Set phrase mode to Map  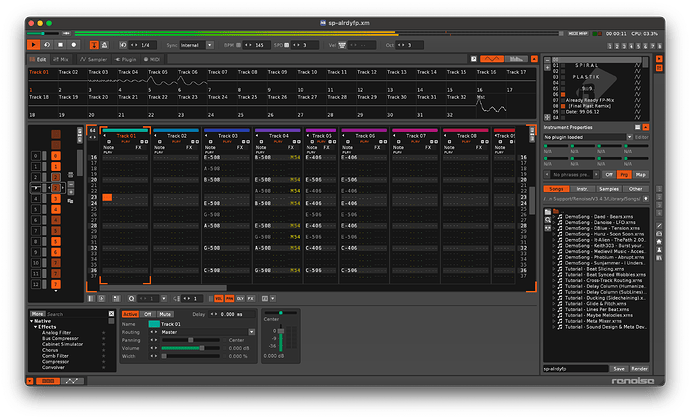coord(640,175)
